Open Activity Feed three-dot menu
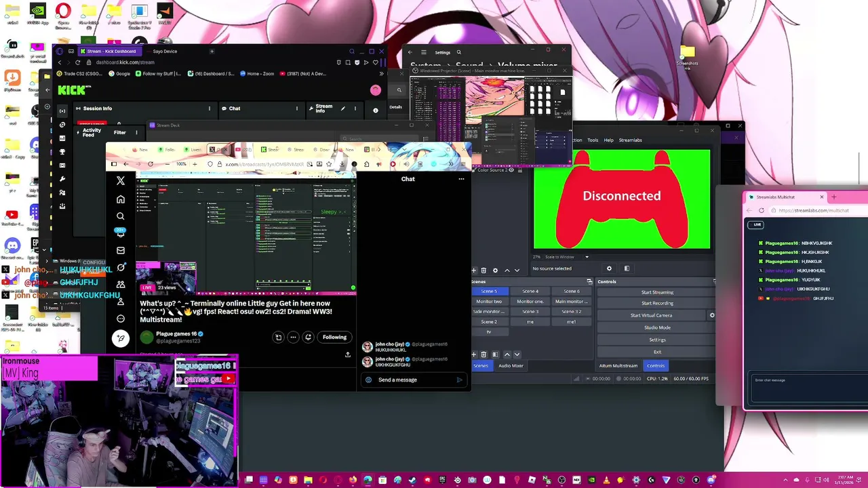The width and height of the screenshot is (868, 488). [136, 132]
